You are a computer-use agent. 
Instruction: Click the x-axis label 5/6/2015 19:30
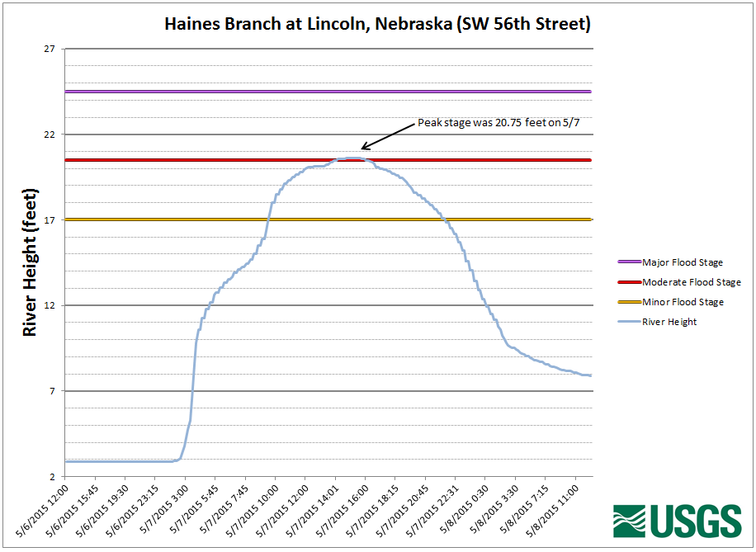click(102, 512)
